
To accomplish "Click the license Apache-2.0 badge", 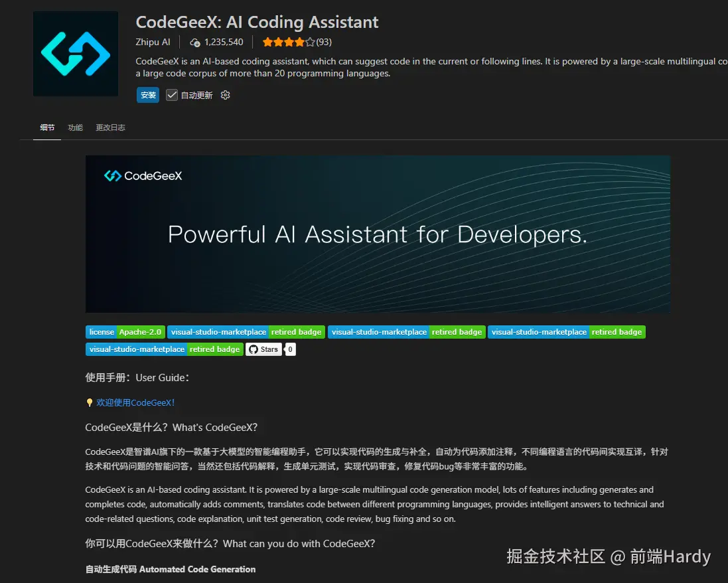I will tap(125, 332).
